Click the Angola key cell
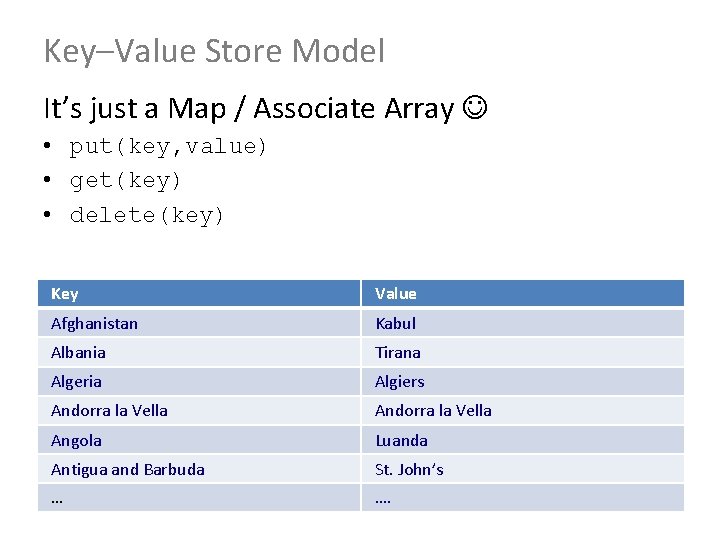The image size is (720, 540). 76,440
